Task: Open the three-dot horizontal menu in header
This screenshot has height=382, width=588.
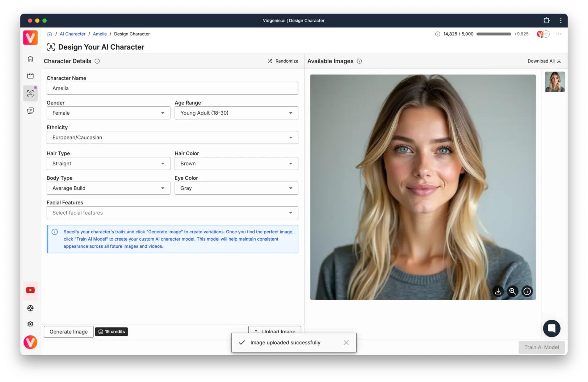Action: coord(558,34)
